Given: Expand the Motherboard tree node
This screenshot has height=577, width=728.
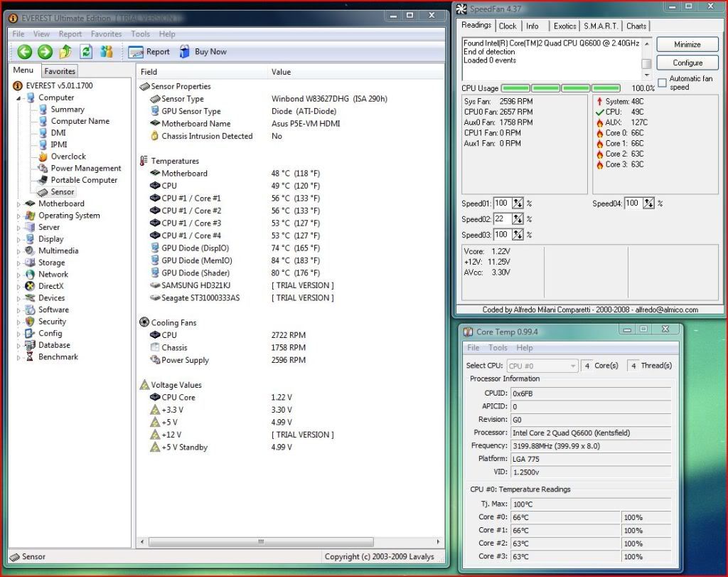Looking at the screenshot, I should 18,204.
